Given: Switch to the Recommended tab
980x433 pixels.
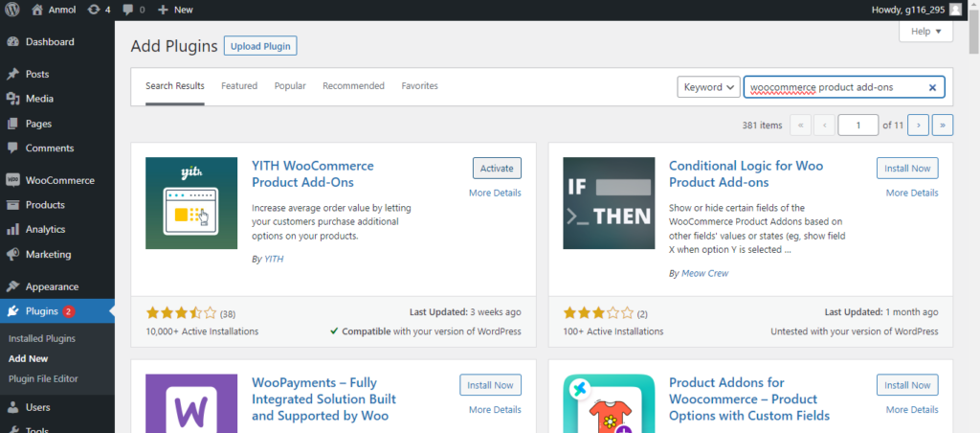Looking at the screenshot, I should tap(354, 85).
